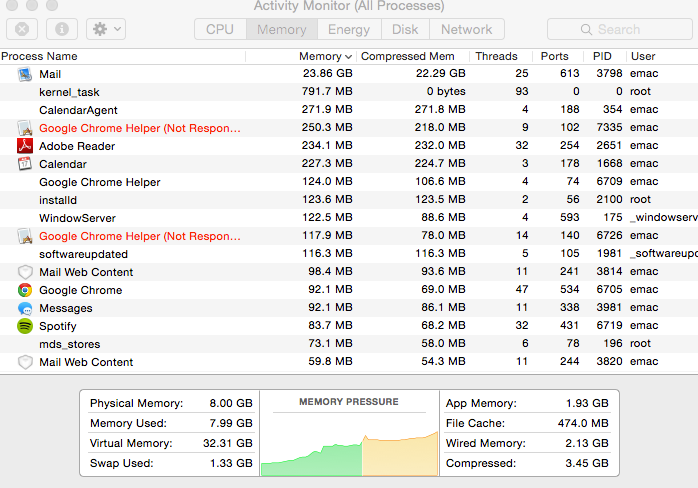Click Mail's 22.29 GB compressed value
This screenshot has width=698, height=488.
tap(441, 73)
